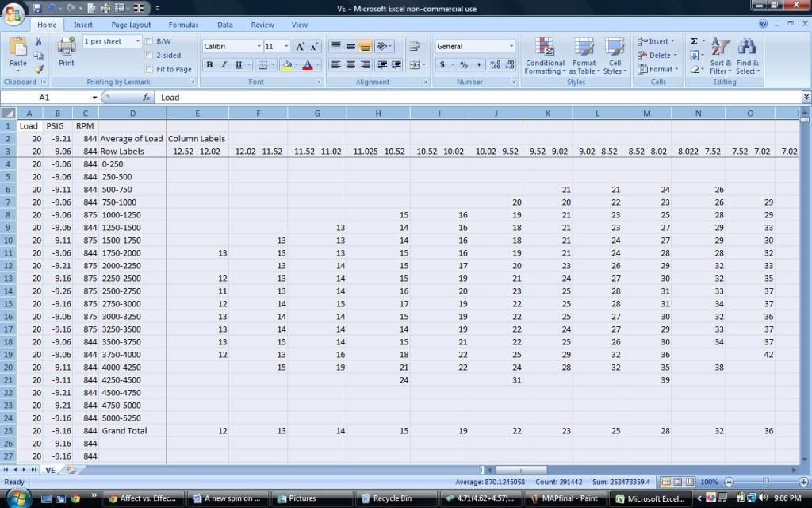Click the Orientation text angle icon

point(381,47)
